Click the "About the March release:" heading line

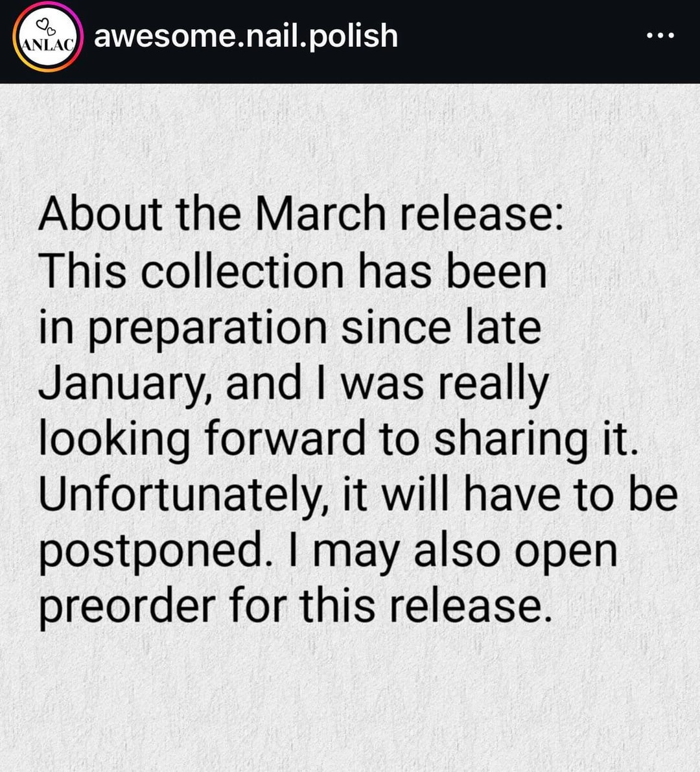click(x=301, y=214)
